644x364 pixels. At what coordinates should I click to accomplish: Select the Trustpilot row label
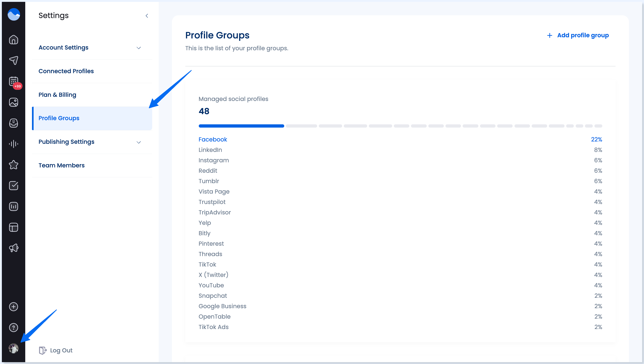pos(212,202)
